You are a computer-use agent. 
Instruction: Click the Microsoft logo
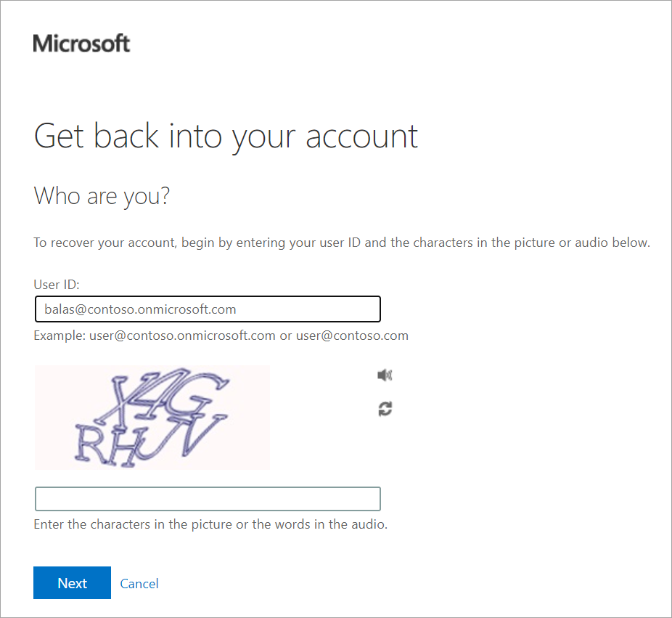[81, 43]
